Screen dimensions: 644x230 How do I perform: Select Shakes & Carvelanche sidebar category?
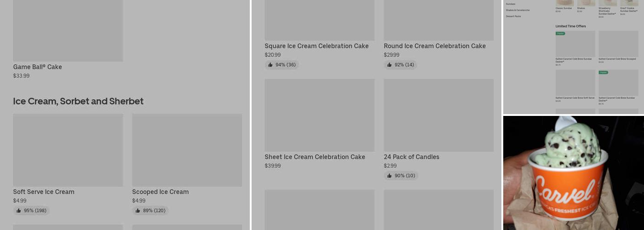(517, 10)
